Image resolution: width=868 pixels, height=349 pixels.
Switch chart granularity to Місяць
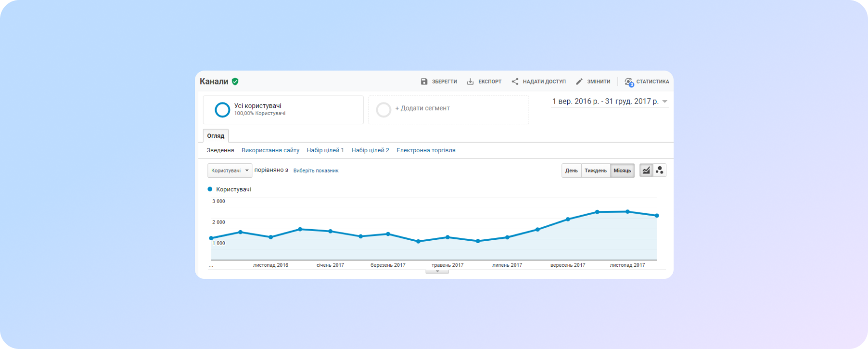tap(622, 171)
